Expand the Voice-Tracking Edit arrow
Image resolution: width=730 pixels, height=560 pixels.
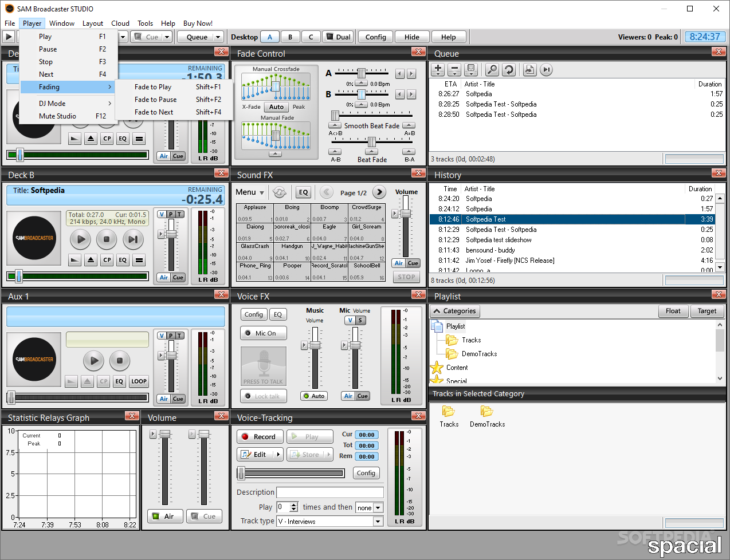[x=278, y=455]
